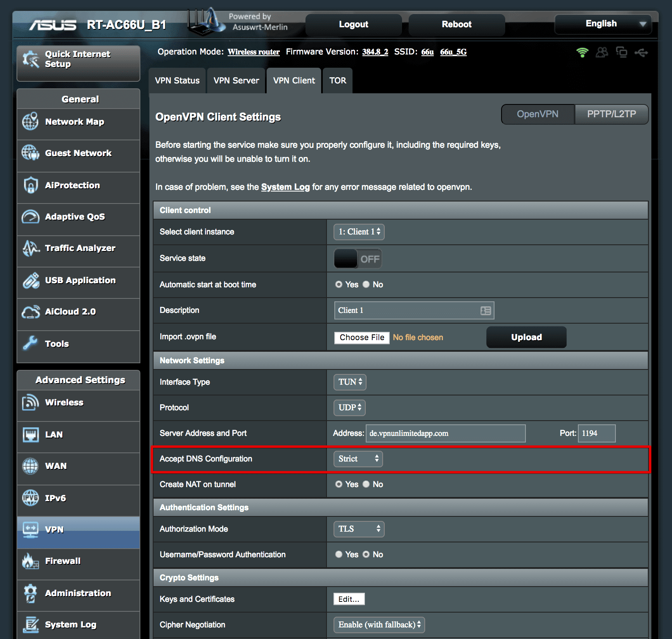672x639 pixels.
Task: View connected clients icon
Action: (601, 52)
